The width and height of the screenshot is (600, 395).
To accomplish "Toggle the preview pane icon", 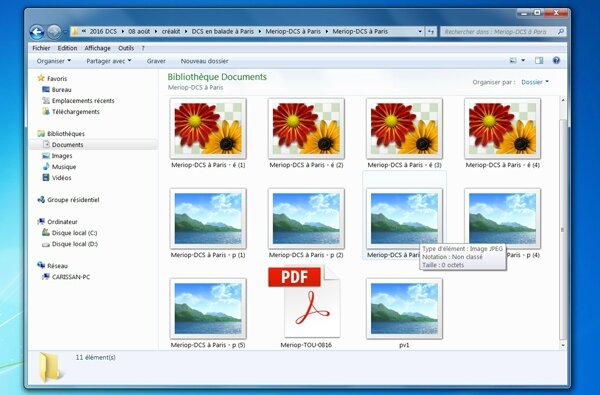I will coord(539,60).
